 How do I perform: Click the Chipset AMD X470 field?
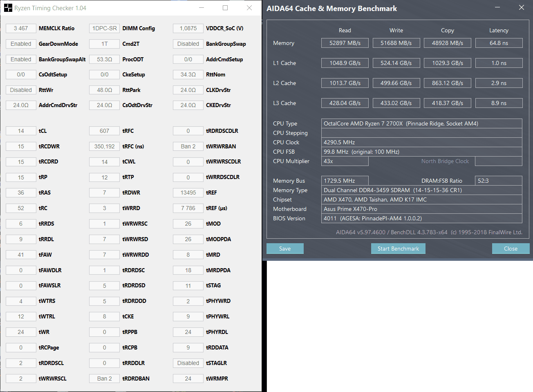(422, 199)
